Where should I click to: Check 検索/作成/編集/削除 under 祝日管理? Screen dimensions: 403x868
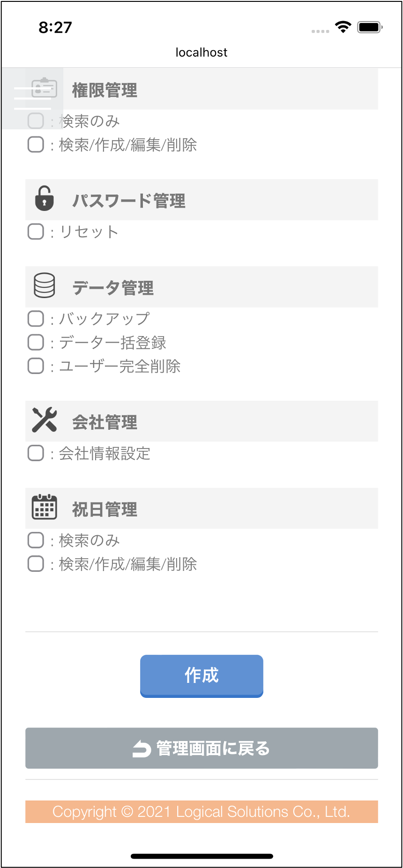pos(36,563)
